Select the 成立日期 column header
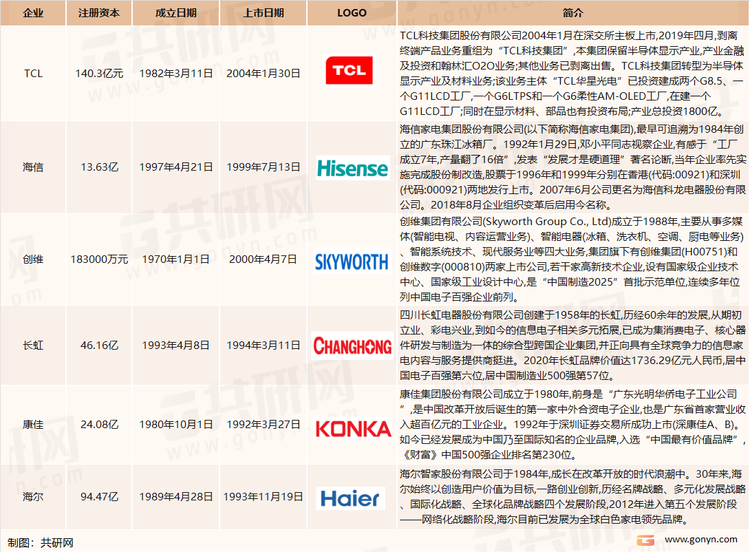 (x=176, y=13)
